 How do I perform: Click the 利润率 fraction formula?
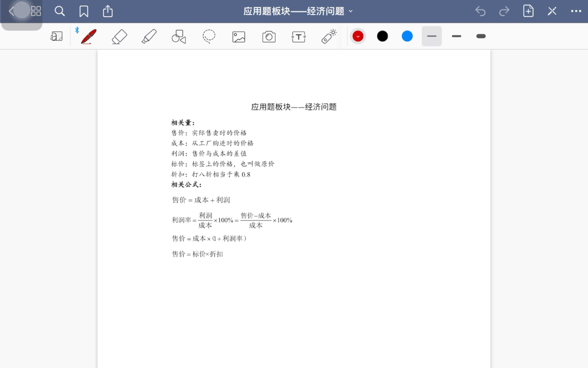(232, 220)
